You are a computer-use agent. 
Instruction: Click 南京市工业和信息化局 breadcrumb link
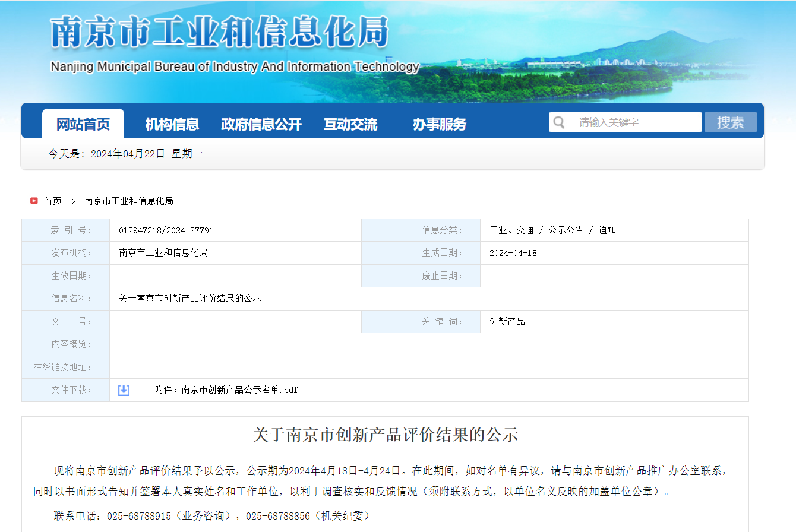point(129,201)
